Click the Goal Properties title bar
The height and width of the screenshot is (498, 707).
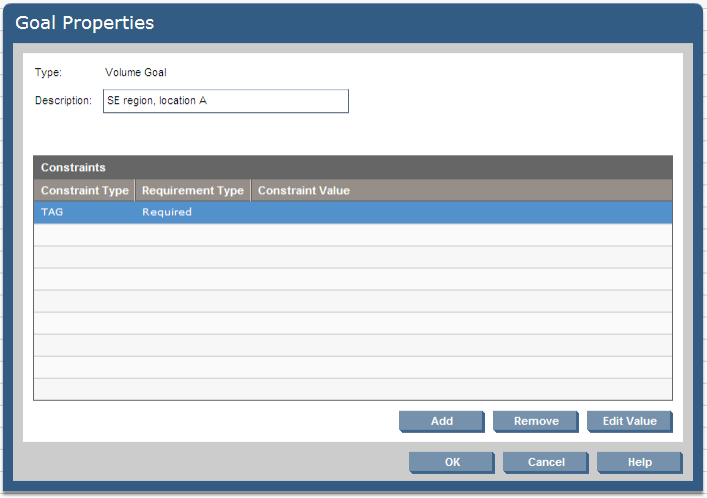click(x=352, y=23)
